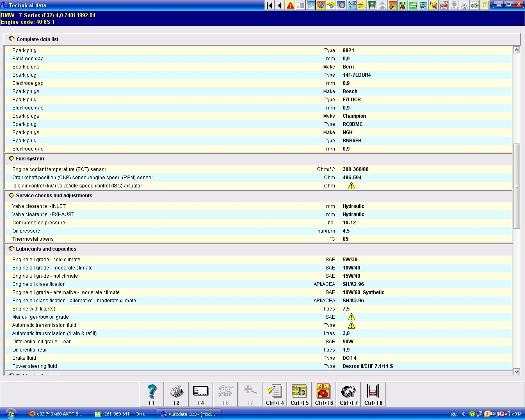Click the Ctrl+F8 vehicle lift icon

click(373, 394)
